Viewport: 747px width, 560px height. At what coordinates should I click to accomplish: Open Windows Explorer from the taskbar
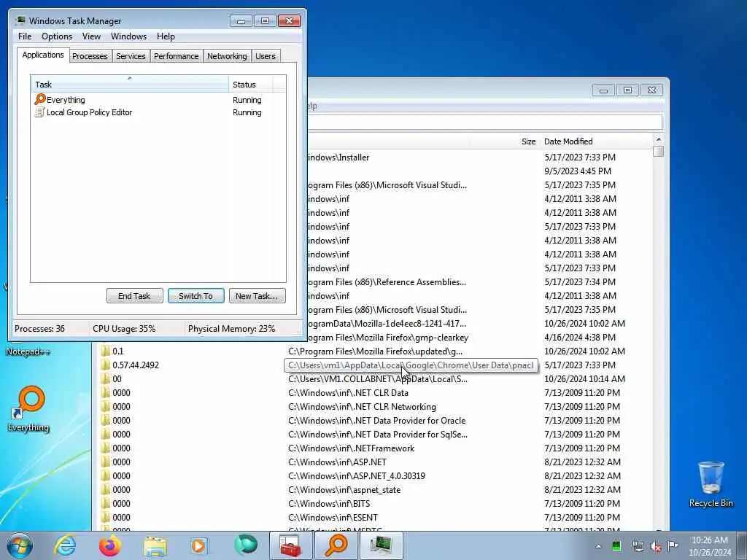(155, 546)
